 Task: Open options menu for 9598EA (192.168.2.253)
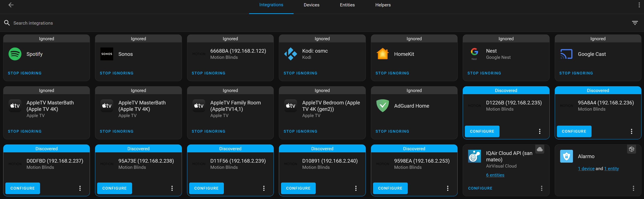tap(448, 189)
